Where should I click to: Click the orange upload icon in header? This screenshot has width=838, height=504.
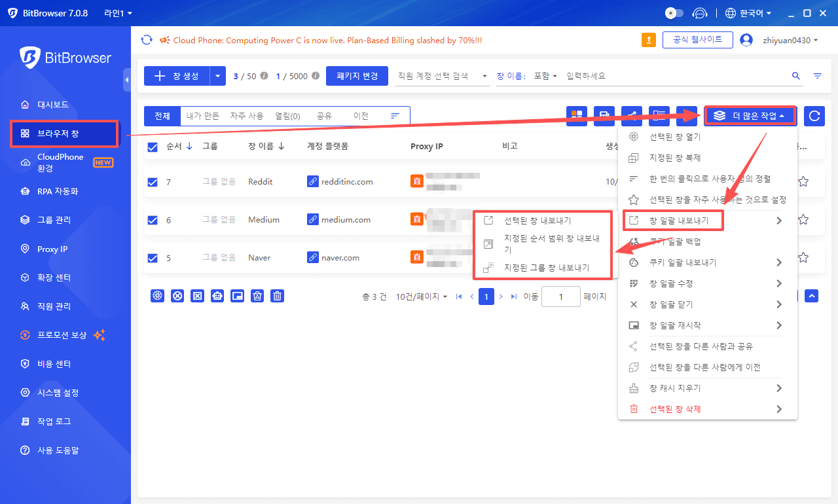648,40
